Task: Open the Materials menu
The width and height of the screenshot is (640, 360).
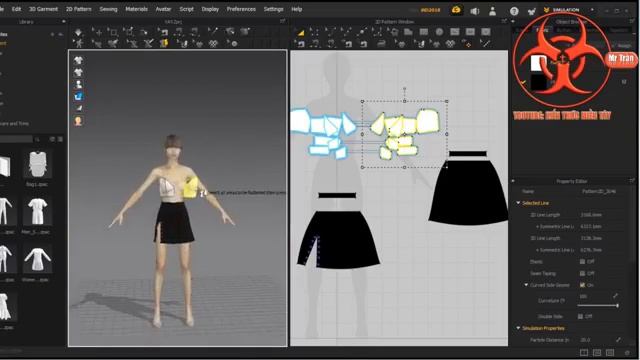Action: pyautogui.click(x=136, y=9)
